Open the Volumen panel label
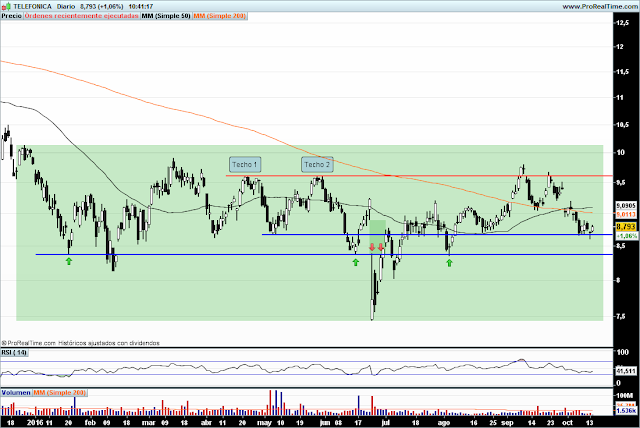Image resolution: width=640 pixels, height=428 pixels. [x=16, y=393]
